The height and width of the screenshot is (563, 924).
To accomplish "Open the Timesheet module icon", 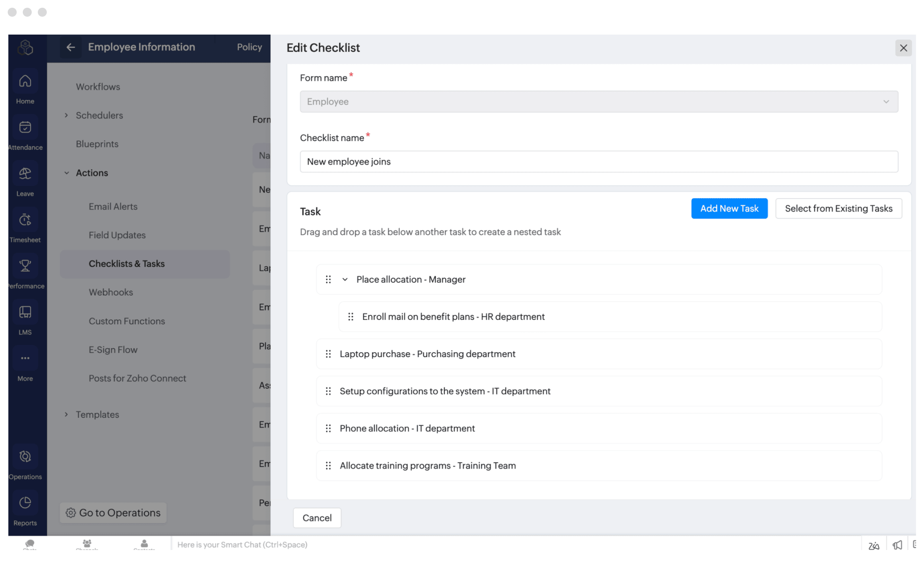I will [25, 220].
